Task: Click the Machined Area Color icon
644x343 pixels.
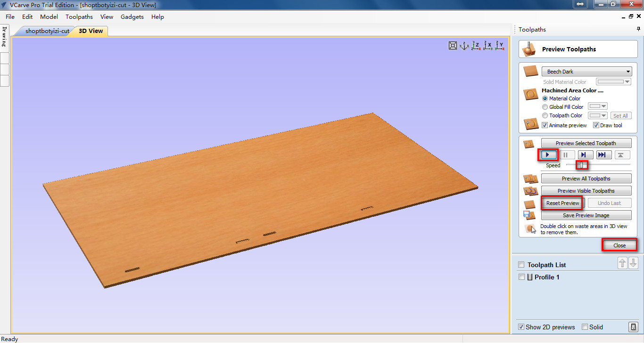Action: coord(531,94)
